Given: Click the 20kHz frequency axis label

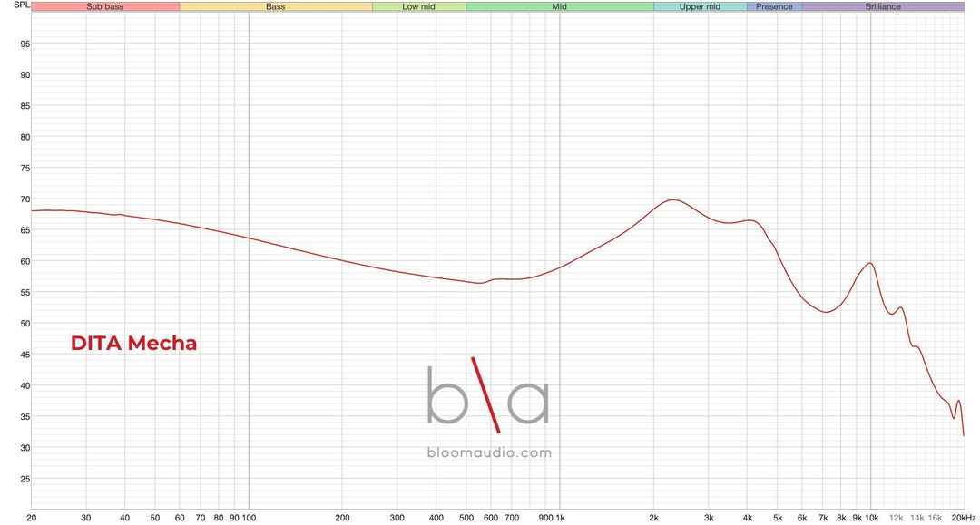Looking at the screenshot, I should click(x=963, y=518).
